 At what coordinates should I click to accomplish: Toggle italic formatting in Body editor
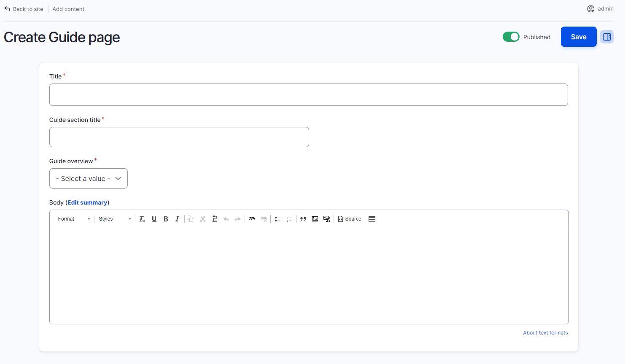point(177,219)
